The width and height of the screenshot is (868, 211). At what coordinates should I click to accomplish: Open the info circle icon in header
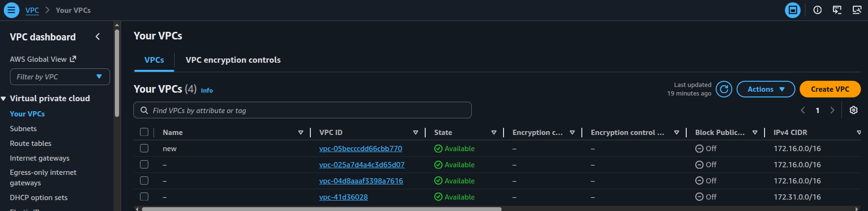[x=817, y=10]
